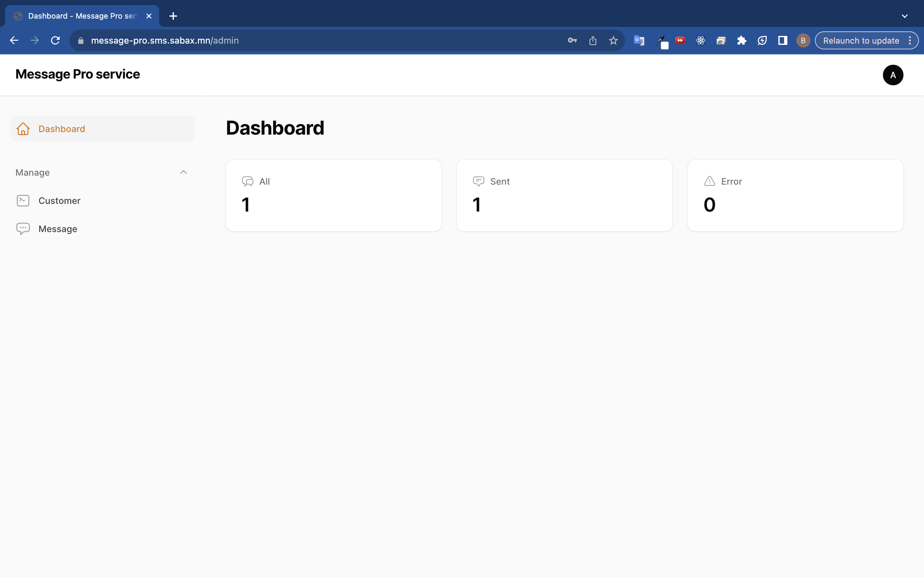The width and height of the screenshot is (924, 577).
Task: Click the Dashboard home icon in sidebar
Action: tap(23, 129)
